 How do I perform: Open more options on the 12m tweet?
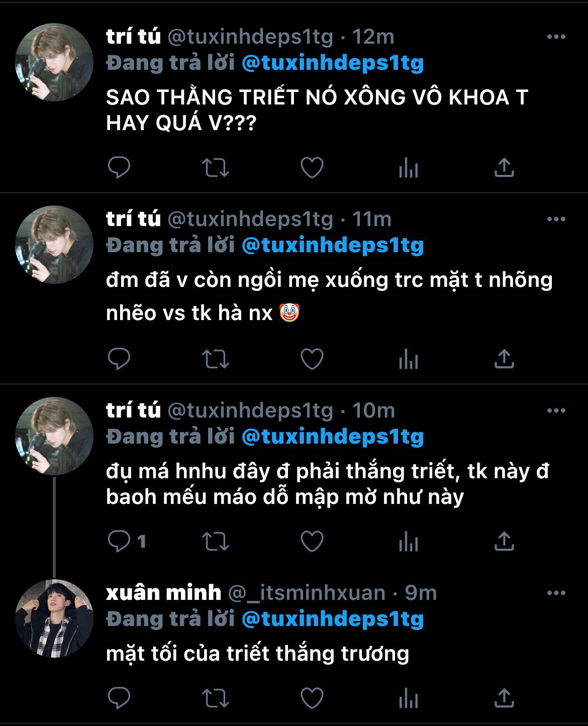point(556,37)
